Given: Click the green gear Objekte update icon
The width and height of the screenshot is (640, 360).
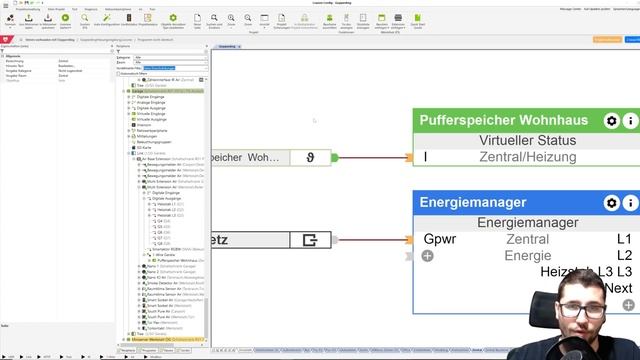Looking at the screenshot, I should (173, 18).
